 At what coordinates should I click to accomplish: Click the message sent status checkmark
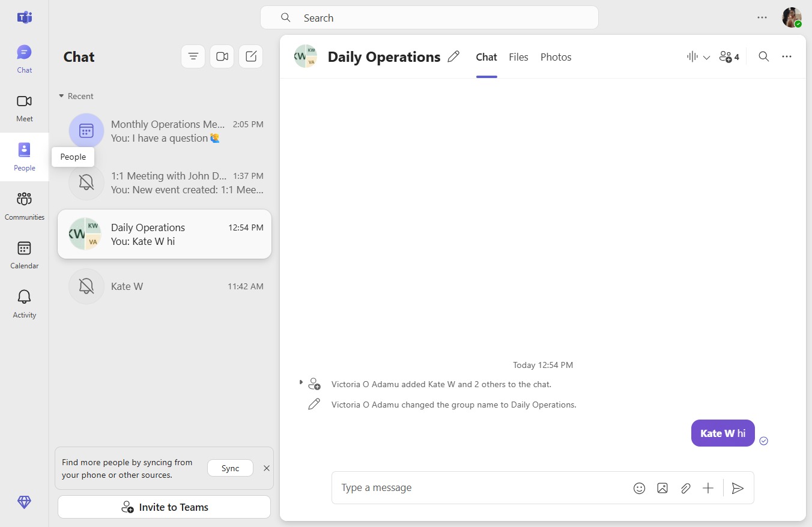coord(764,441)
